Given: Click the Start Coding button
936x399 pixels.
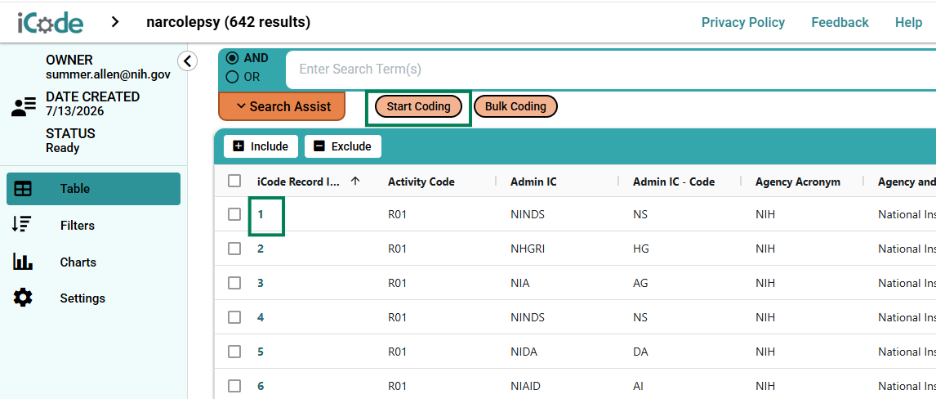Looking at the screenshot, I should (x=418, y=106).
